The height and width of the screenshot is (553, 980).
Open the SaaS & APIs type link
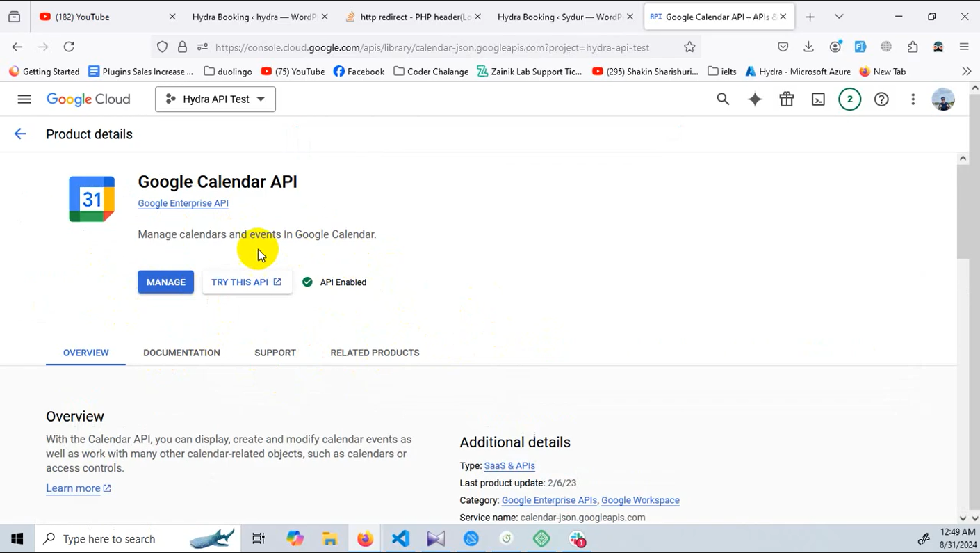pos(509,466)
